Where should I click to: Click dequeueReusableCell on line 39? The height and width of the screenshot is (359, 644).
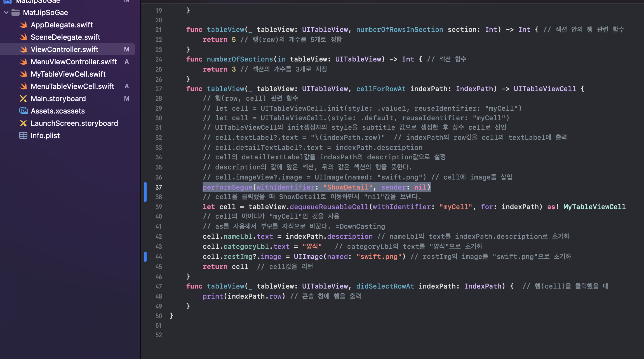[x=329, y=207]
